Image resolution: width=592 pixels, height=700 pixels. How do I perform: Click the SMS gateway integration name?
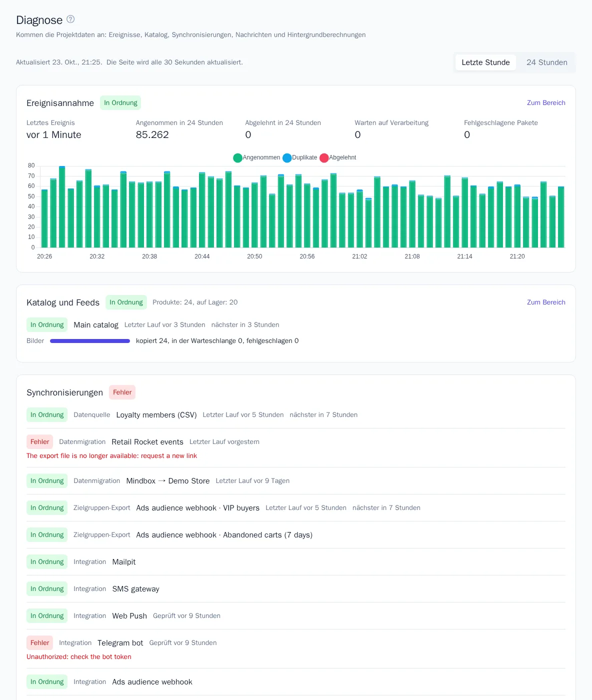136,589
